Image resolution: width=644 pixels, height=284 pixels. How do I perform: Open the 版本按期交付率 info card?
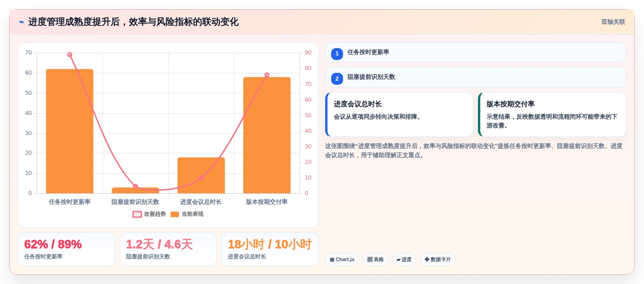[552, 115]
